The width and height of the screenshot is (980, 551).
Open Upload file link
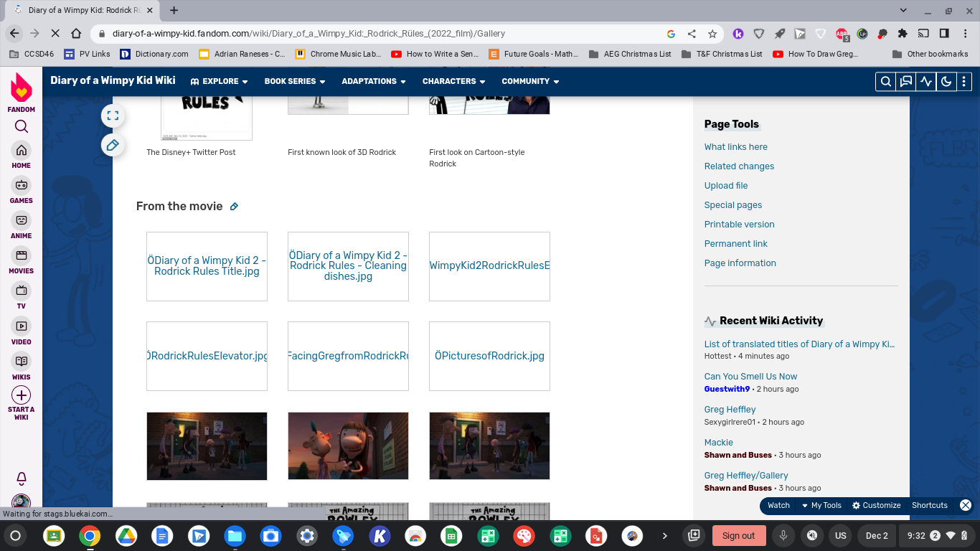(x=726, y=185)
